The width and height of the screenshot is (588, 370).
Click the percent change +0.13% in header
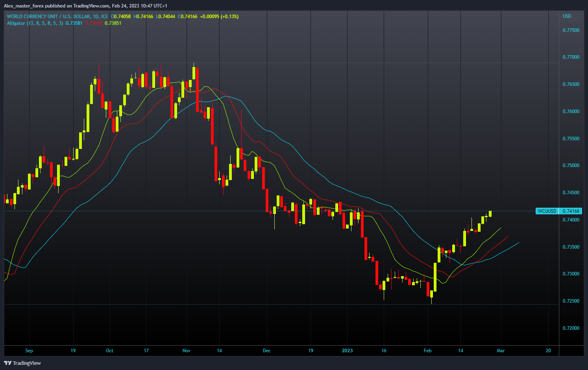pos(229,17)
